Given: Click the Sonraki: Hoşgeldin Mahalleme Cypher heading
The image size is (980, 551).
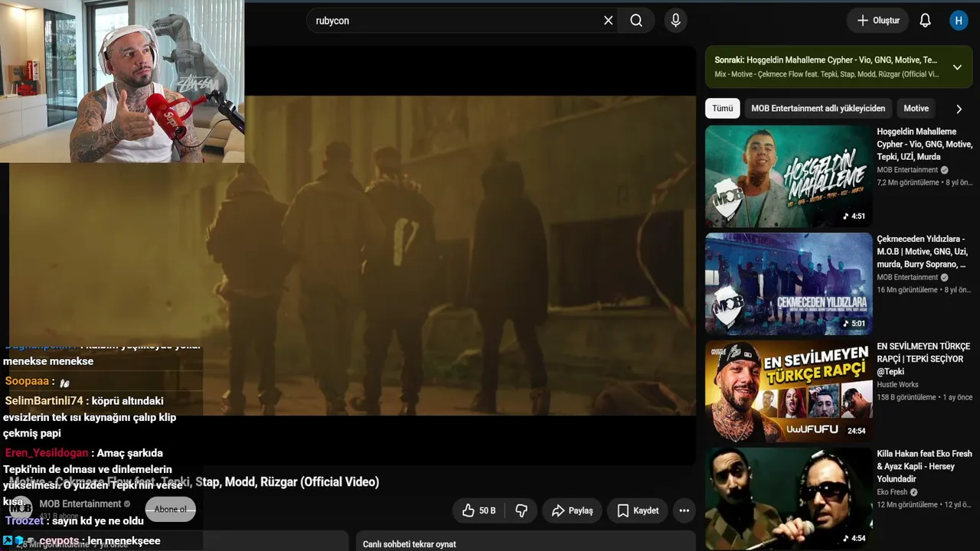Looking at the screenshot, I should coord(825,60).
